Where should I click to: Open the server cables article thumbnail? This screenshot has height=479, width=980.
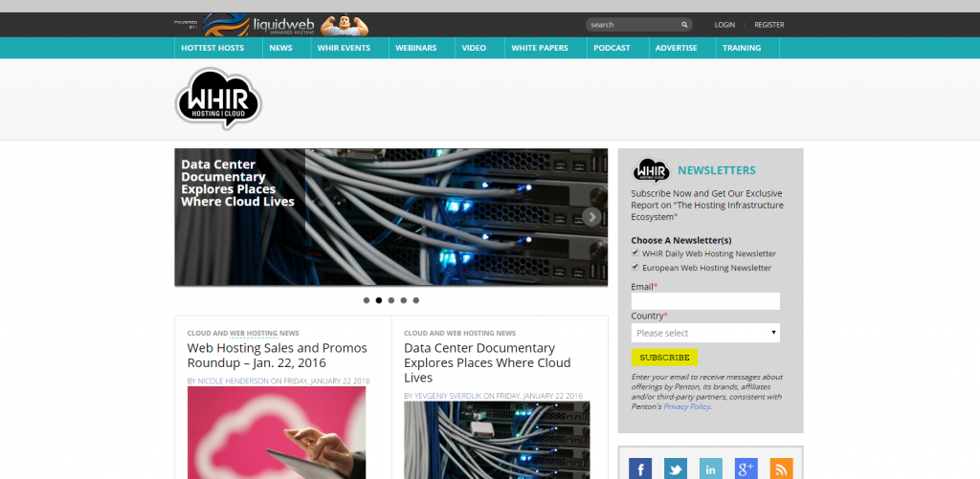click(497, 441)
